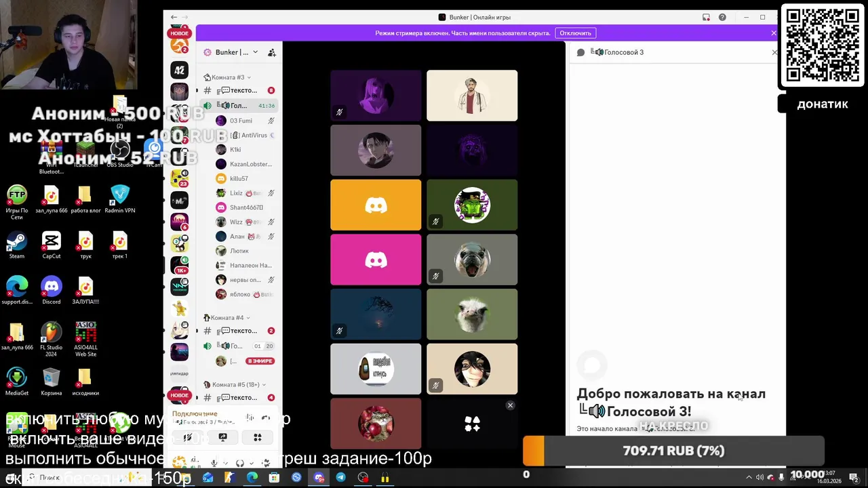868x488 pixels.
Task: Open the CapCut desktop icon
Action: (52, 245)
